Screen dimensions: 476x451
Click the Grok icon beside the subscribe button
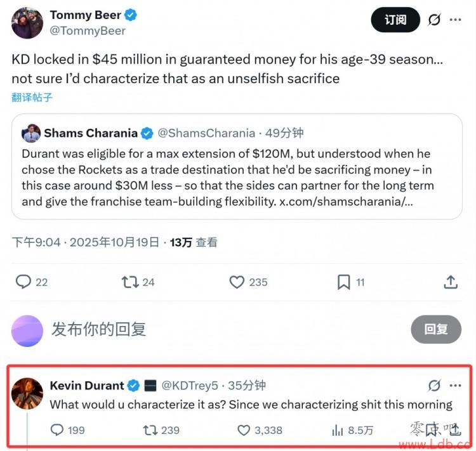(434, 20)
